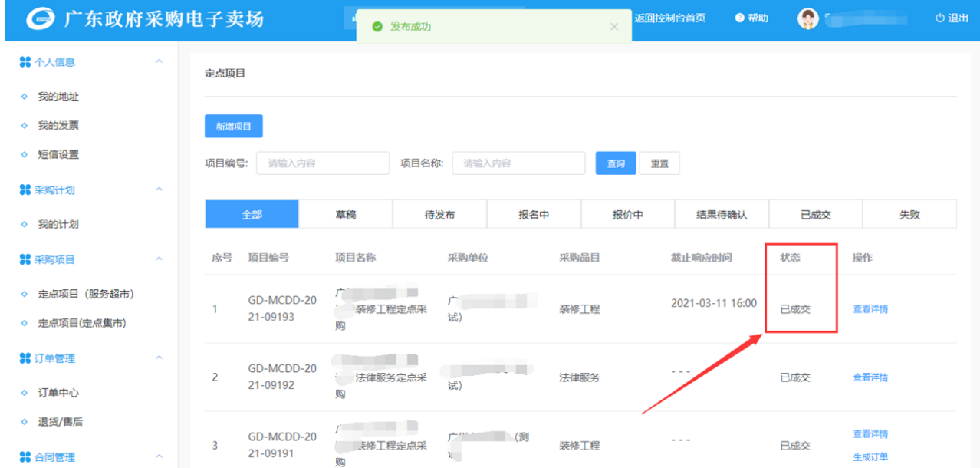Click the 重置 reset button
Image resolution: width=980 pixels, height=468 pixels.
tap(659, 163)
